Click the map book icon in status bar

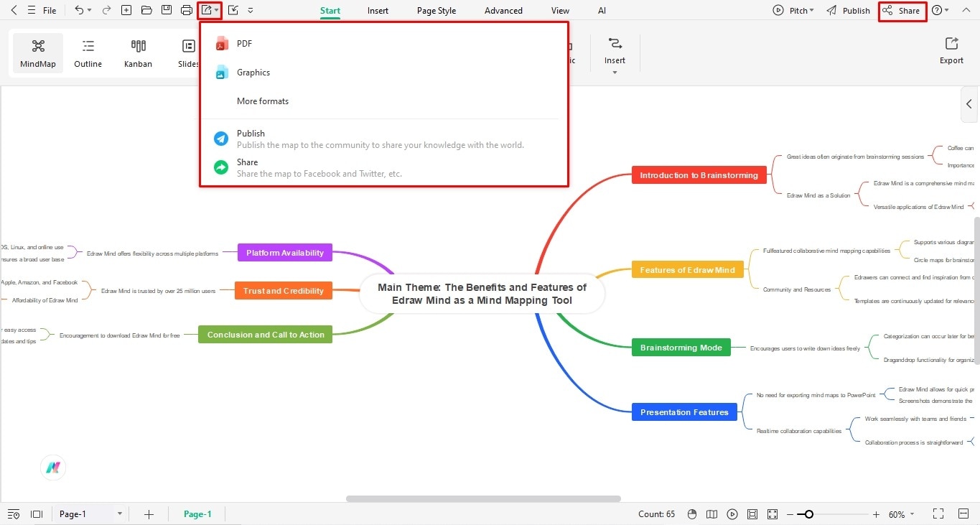pos(712,514)
